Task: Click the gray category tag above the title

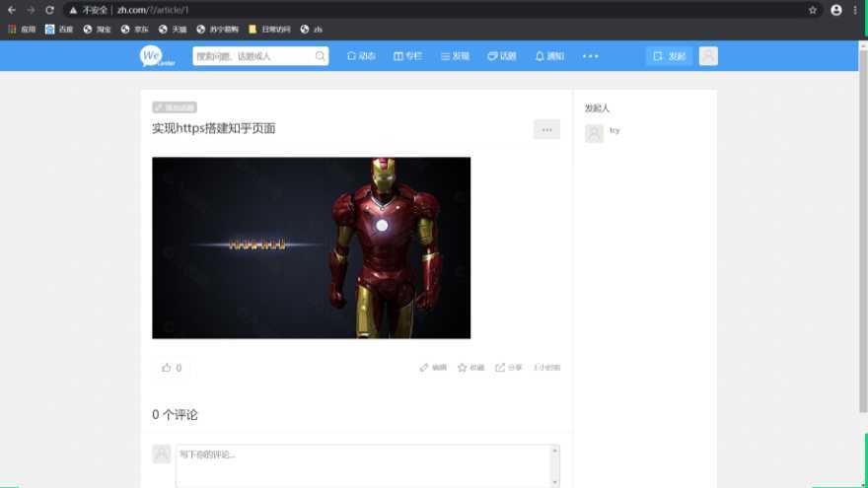Action: click(x=175, y=107)
